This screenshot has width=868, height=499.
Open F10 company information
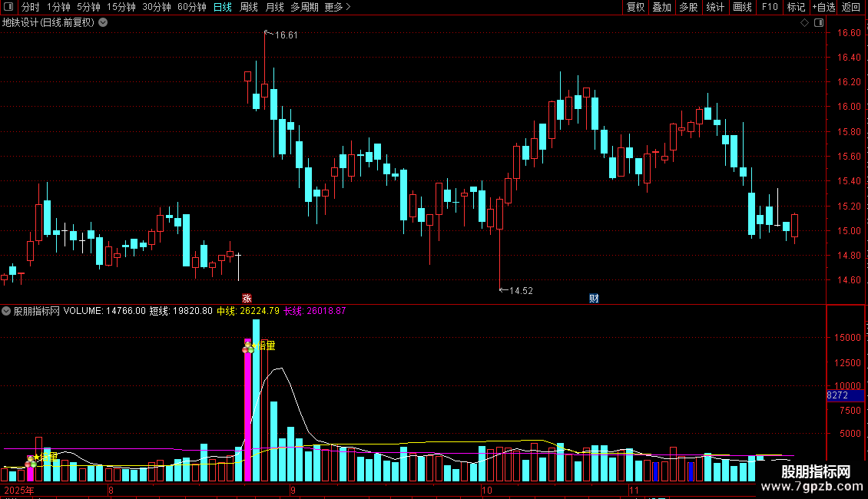tap(770, 7)
